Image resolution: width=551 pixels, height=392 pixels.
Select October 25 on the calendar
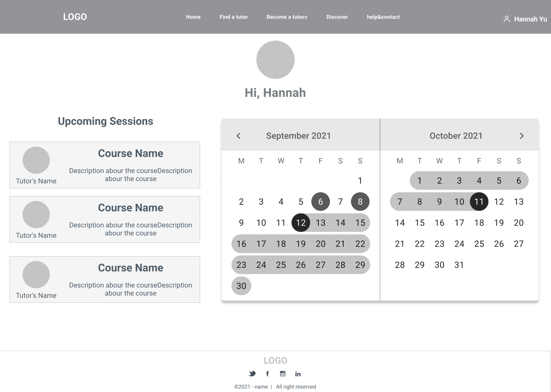click(479, 244)
